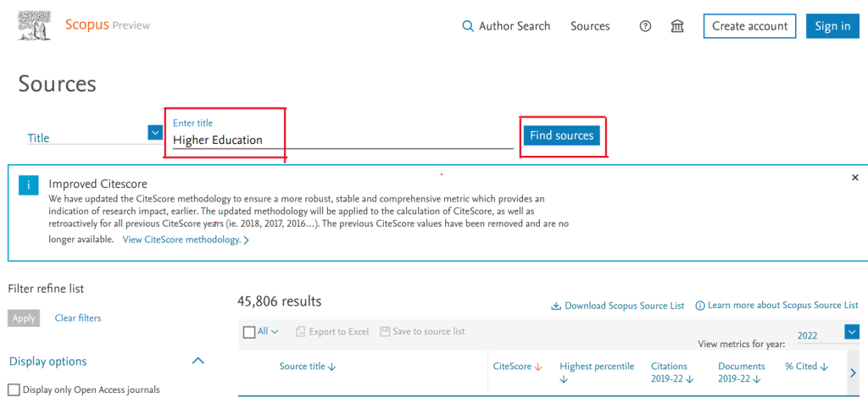Screen dimensions: 868x403
Task: Click the Sign in button
Action: (x=832, y=26)
